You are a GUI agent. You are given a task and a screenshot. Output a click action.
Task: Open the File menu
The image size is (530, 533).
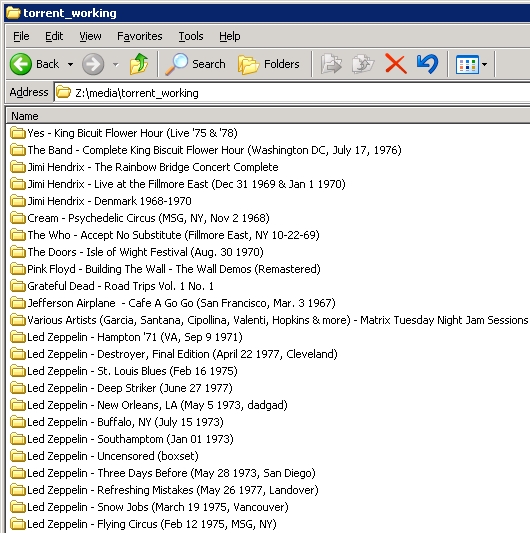(21, 36)
